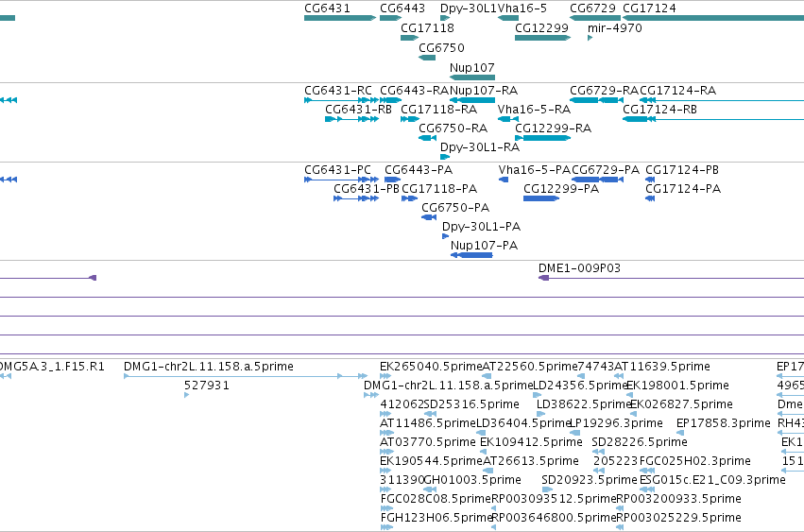Click the AT03770.5prime EST label

[x=428, y=442]
